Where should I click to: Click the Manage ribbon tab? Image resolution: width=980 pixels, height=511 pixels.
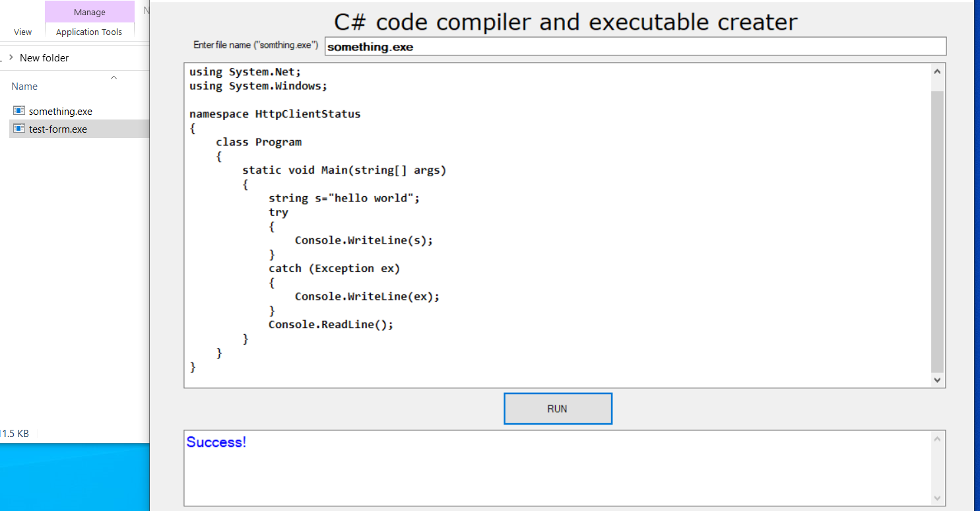(89, 11)
